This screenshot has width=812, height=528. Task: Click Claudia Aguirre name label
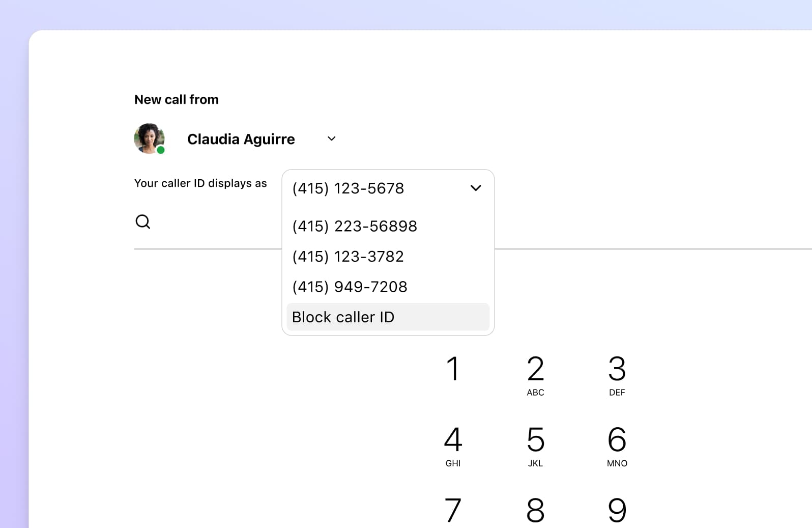241,139
